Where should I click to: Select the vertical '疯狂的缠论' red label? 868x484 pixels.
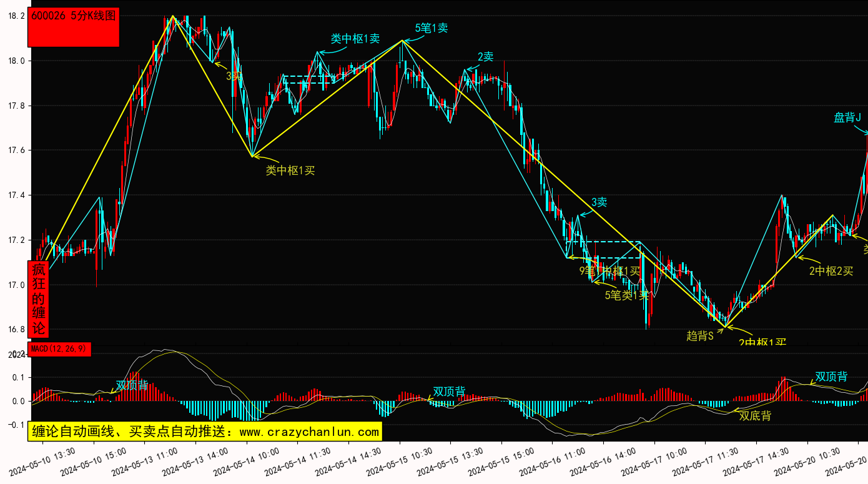[39, 299]
